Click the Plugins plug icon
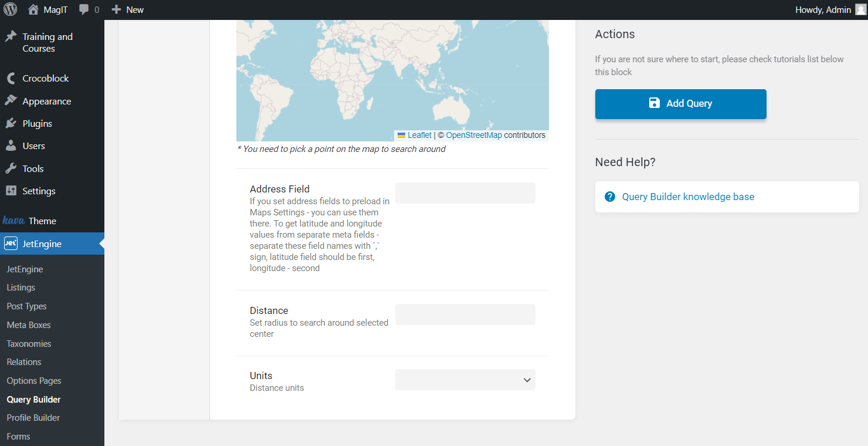 11,123
